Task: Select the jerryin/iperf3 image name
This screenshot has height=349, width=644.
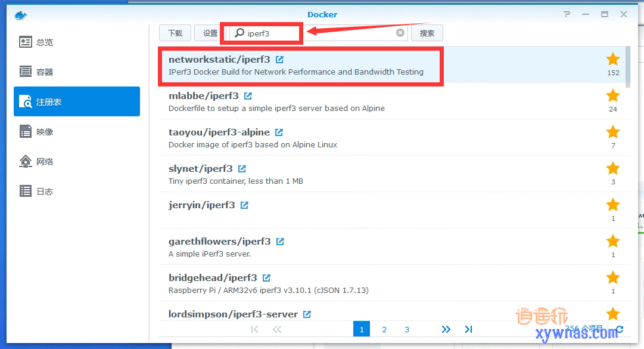Action: tap(202, 205)
